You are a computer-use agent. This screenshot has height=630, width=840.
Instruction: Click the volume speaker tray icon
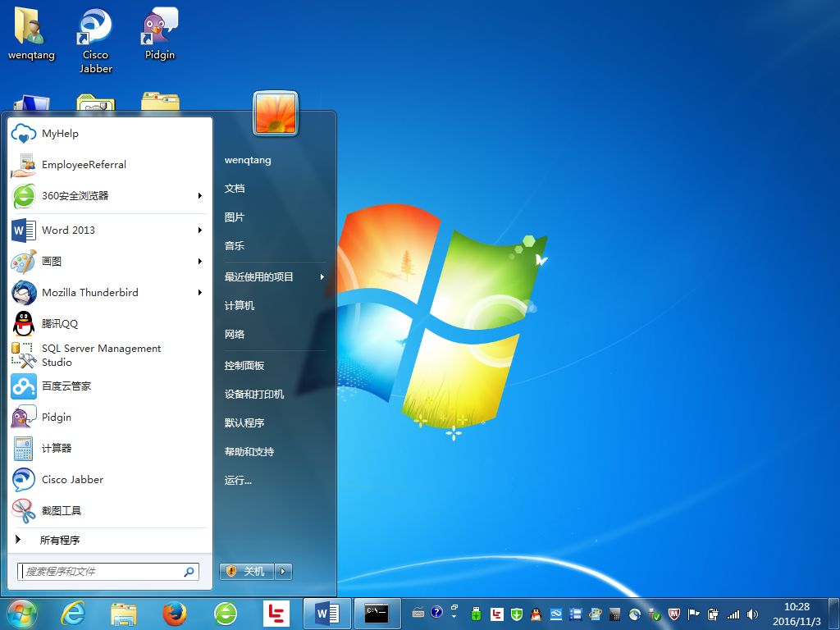pyautogui.click(x=753, y=614)
